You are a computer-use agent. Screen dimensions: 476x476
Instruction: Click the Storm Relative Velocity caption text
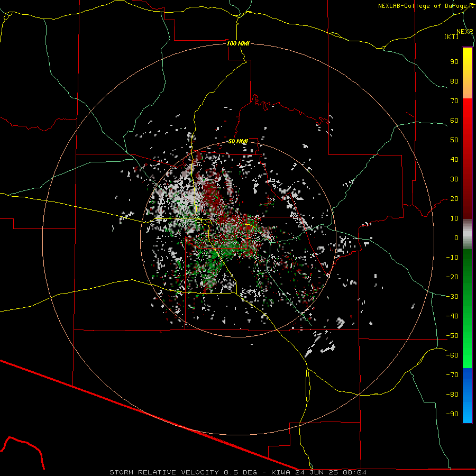pyautogui.click(x=237, y=472)
